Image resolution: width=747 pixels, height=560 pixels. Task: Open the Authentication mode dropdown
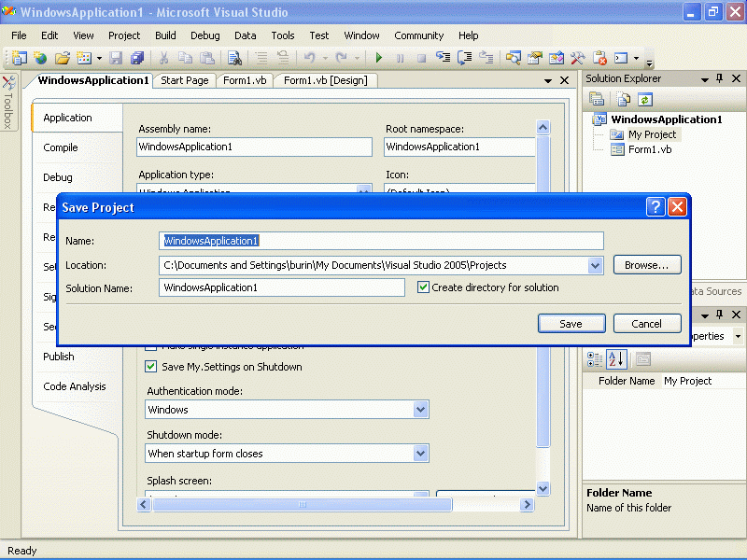pos(420,409)
